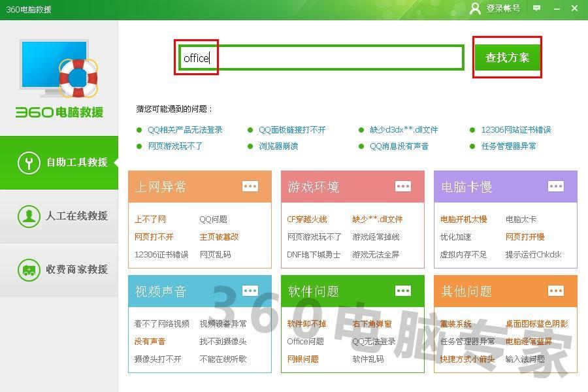Click the ambulance icon for 收费商家救援
588x392 pixels.
point(29,270)
